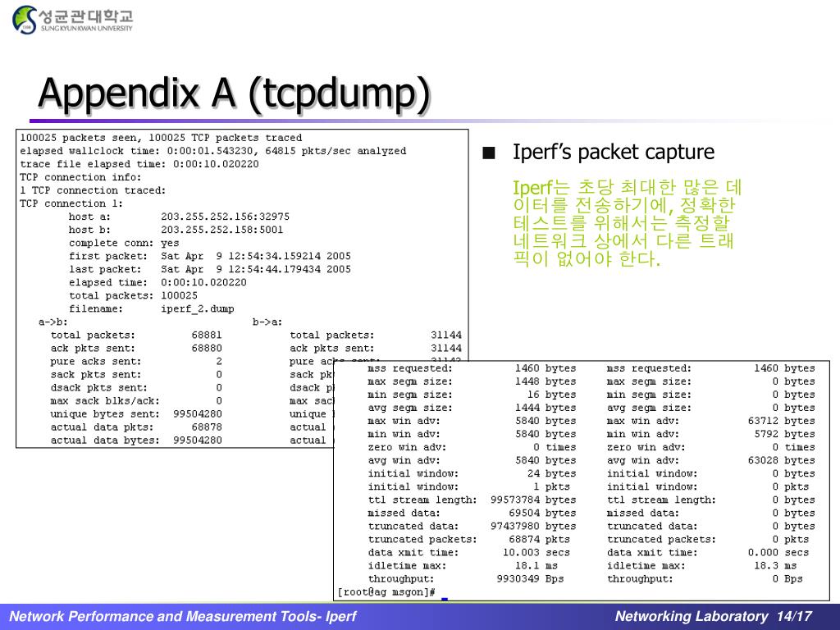Click footer 'Networking Laboratory 14/17' page indicator
The width and height of the screenshot is (840, 630).
(714, 616)
